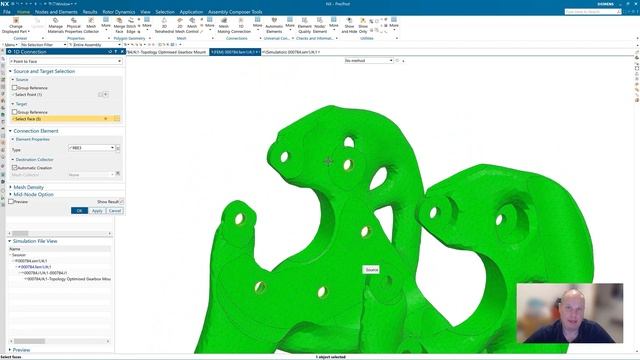The height and width of the screenshot is (360, 640).
Task: Click the new collector icon beside Mesh Collector
Action: tap(118, 174)
